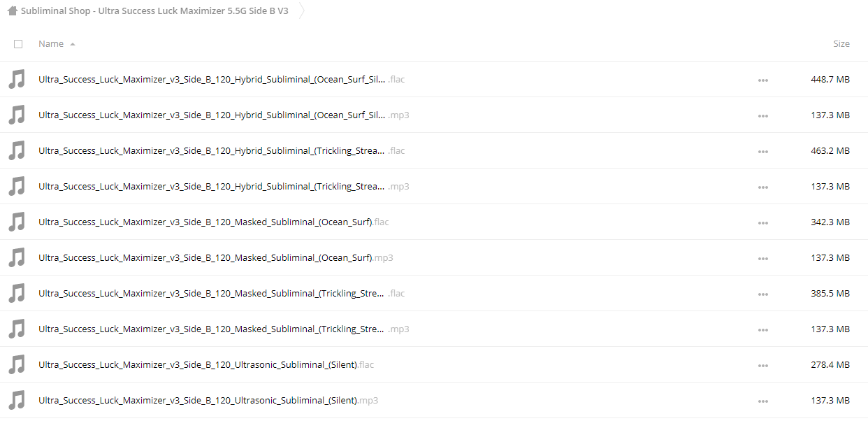Select the Hybrid Trickling Stream .flac row

[434, 150]
